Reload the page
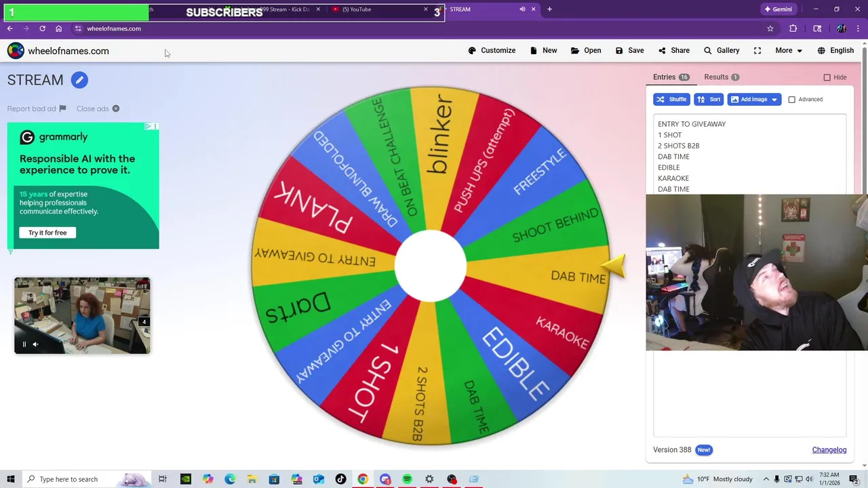The width and height of the screenshot is (868, 488). pos(42,28)
